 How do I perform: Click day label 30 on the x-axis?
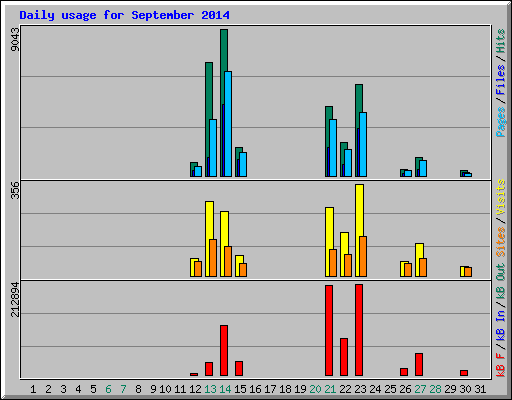465,389
